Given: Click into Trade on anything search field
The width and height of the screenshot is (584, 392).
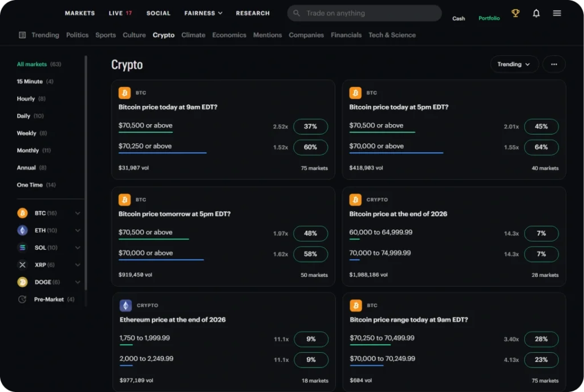Looking at the screenshot, I should tap(364, 13).
